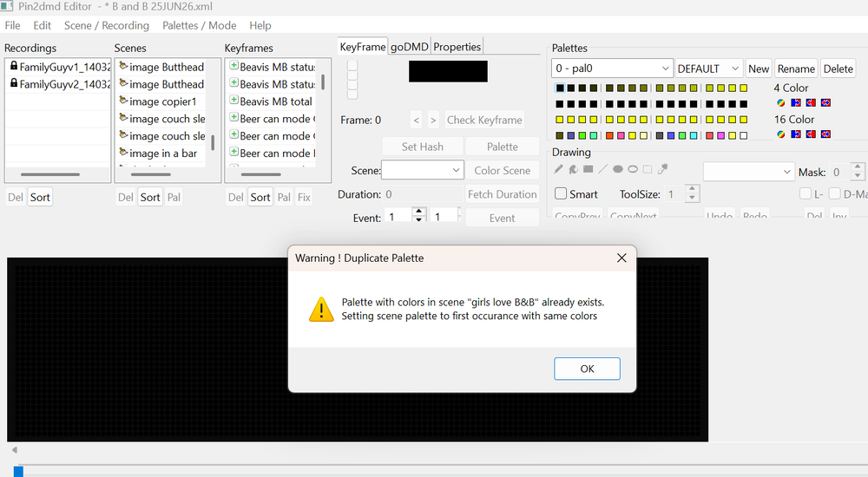Viewport: 868px width, 477px height.
Task: Open the DEFAULT palette type dropdown
Action: pyautogui.click(x=709, y=69)
